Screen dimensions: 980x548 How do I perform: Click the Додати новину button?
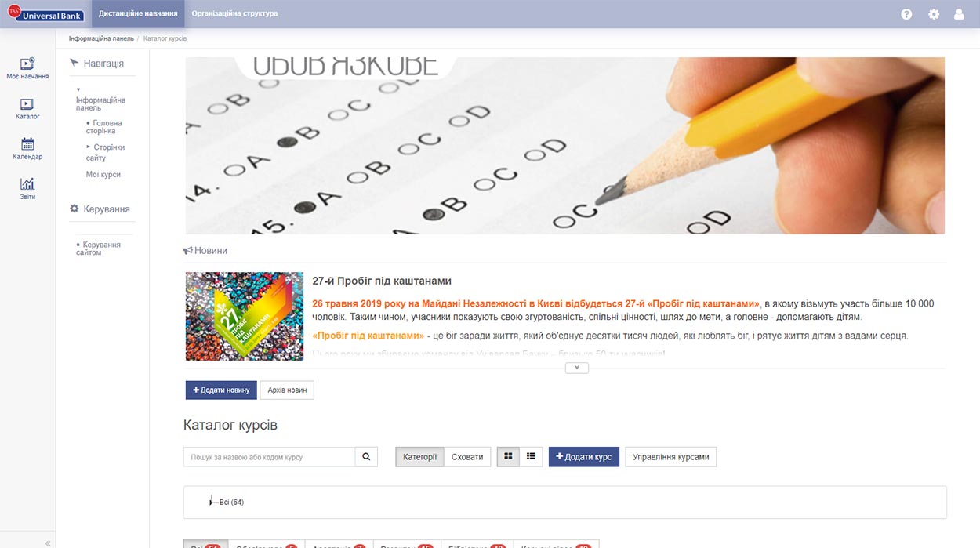(x=221, y=390)
